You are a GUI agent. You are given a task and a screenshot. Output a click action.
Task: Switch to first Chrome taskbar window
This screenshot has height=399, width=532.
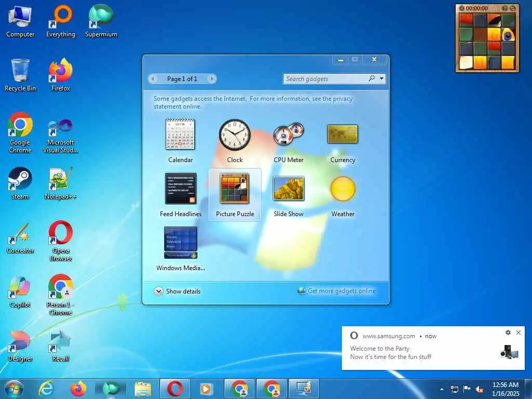pos(240,389)
